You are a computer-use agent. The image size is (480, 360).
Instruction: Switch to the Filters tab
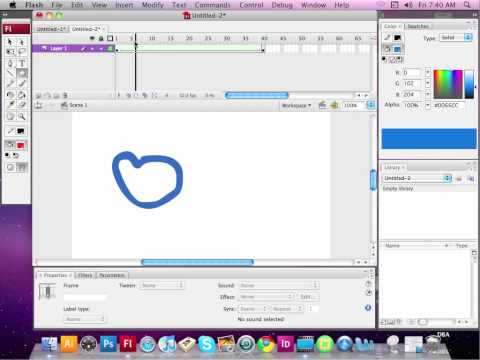click(x=85, y=275)
